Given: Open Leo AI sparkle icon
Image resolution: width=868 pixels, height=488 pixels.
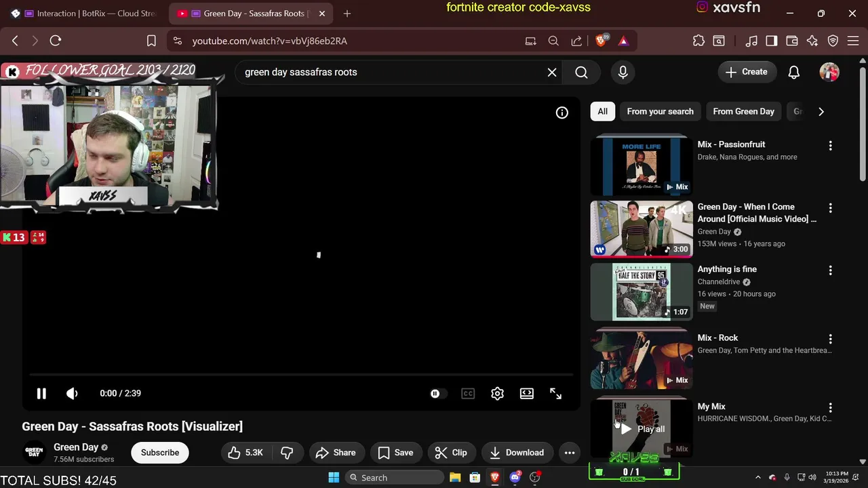Looking at the screenshot, I should (812, 41).
